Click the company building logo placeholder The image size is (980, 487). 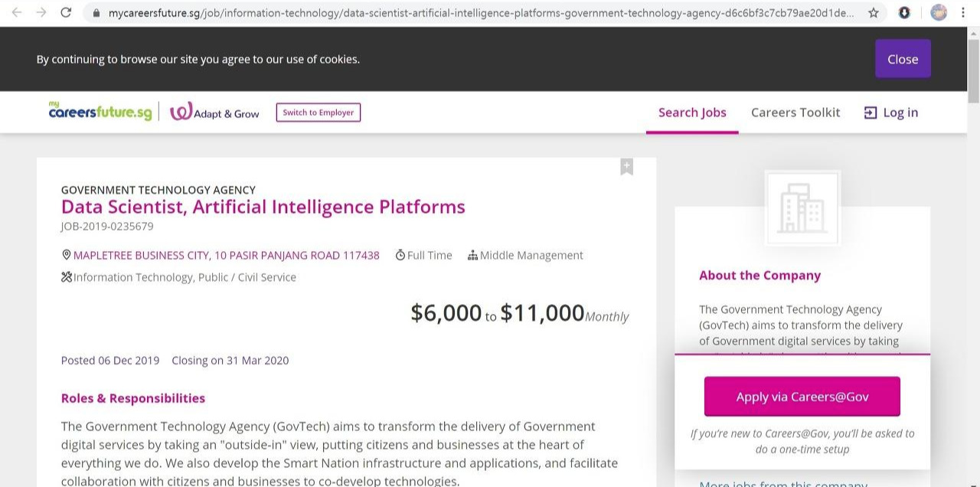click(802, 208)
